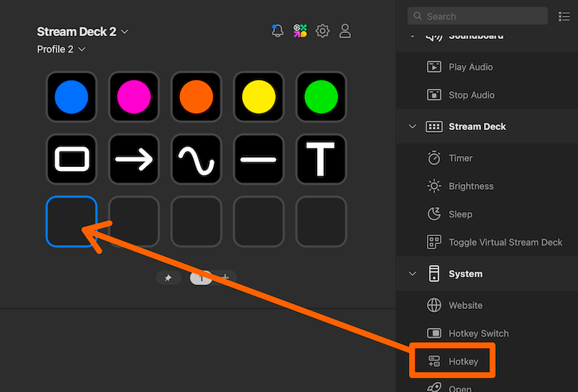Open the Stream Deck 2 device dropdown
Image resolution: width=578 pixels, height=392 pixels.
click(82, 32)
